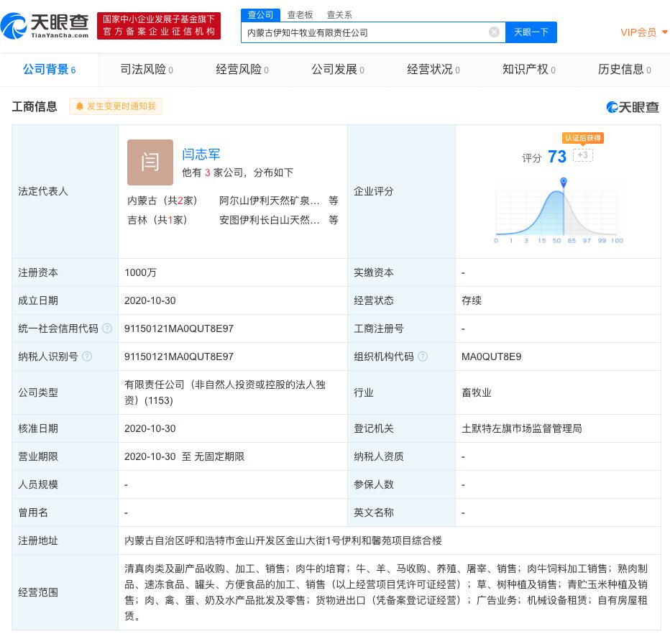
Task: Open help icon next to 纳税人识别号
Action: click(87, 356)
